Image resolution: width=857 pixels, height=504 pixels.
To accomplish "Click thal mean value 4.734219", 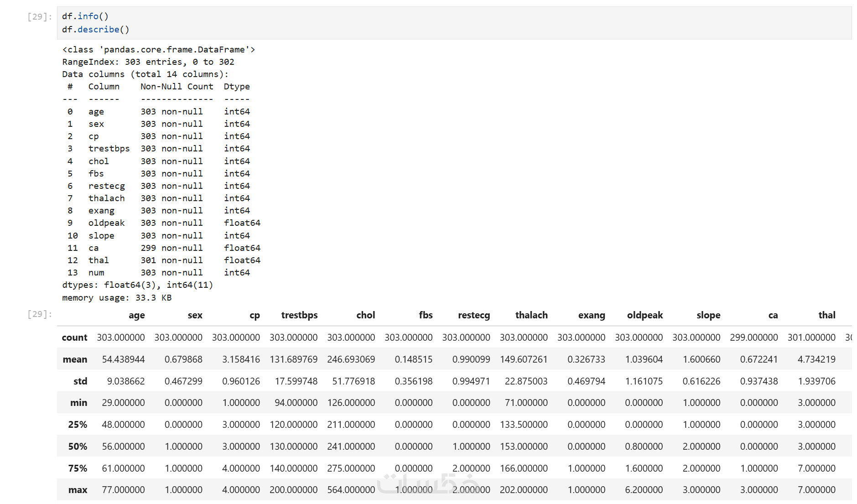I will (816, 359).
